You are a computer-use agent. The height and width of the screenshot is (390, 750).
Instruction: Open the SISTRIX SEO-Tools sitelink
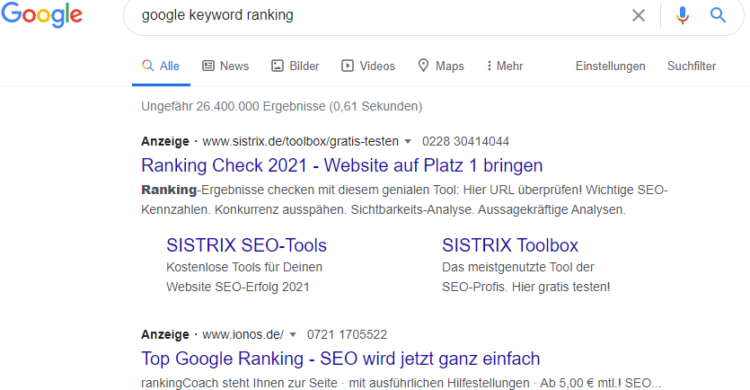click(246, 245)
